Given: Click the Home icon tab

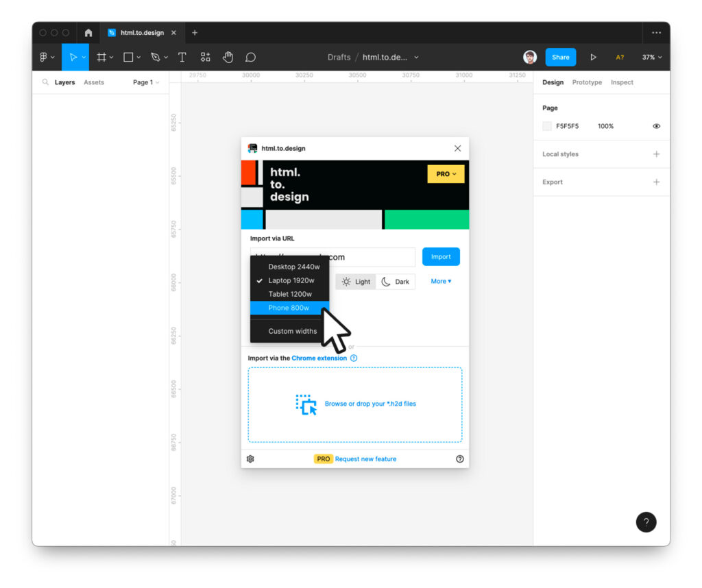Looking at the screenshot, I should [88, 33].
